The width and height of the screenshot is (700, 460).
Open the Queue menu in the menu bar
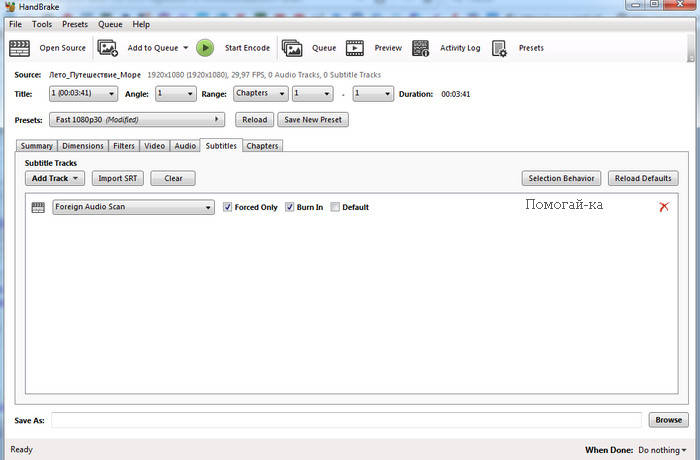(110, 24)
